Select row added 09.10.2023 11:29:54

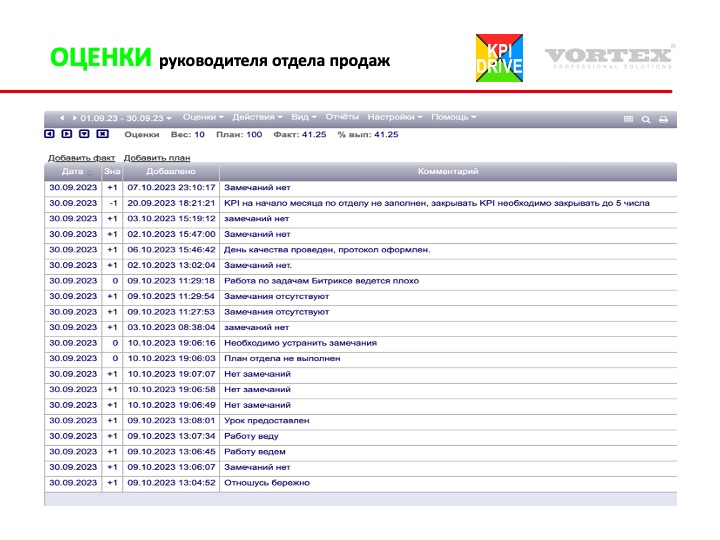[360, 296]
